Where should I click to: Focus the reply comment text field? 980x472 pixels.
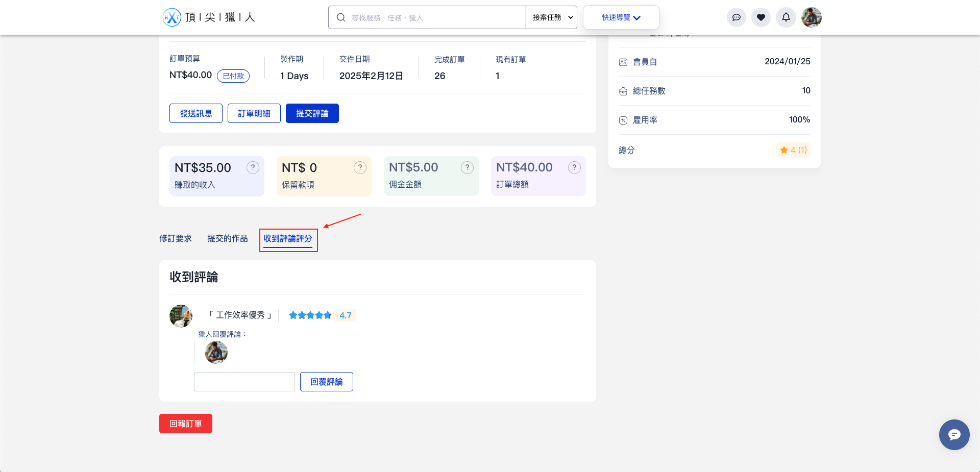click(x=244, y=382)
